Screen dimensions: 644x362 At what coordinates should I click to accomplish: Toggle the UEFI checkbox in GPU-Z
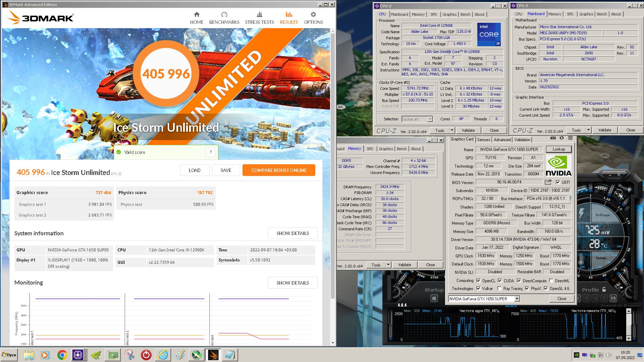point(558,182)
